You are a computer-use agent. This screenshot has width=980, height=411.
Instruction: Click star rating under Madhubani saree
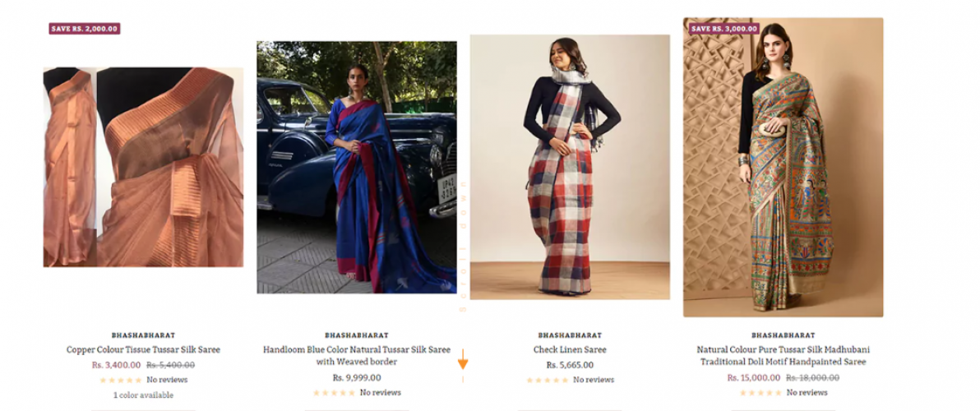click(760, 393)
